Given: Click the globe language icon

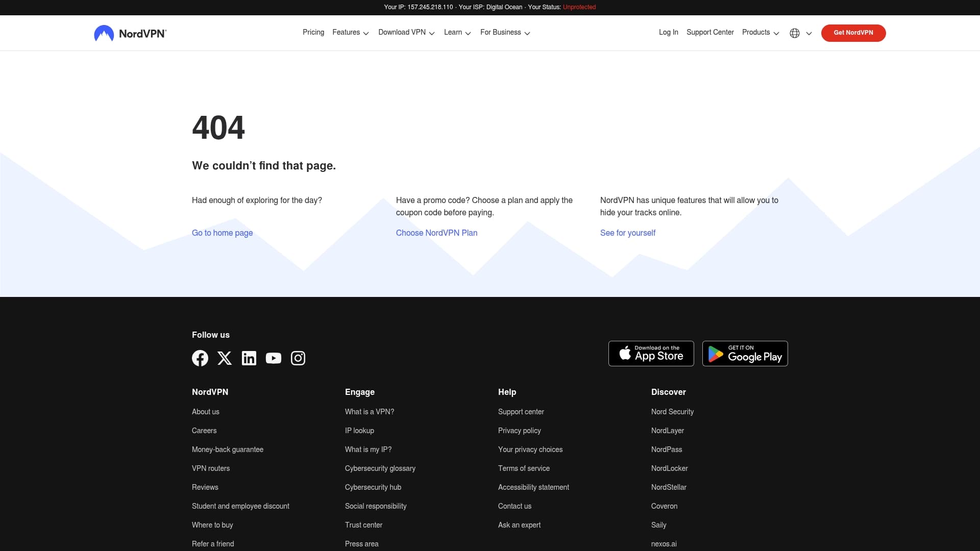Looking at the screenshot, I should tap(795, 33).
